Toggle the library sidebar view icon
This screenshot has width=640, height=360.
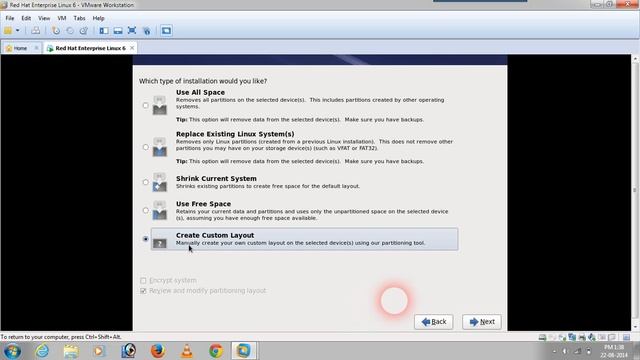(104, 31)
